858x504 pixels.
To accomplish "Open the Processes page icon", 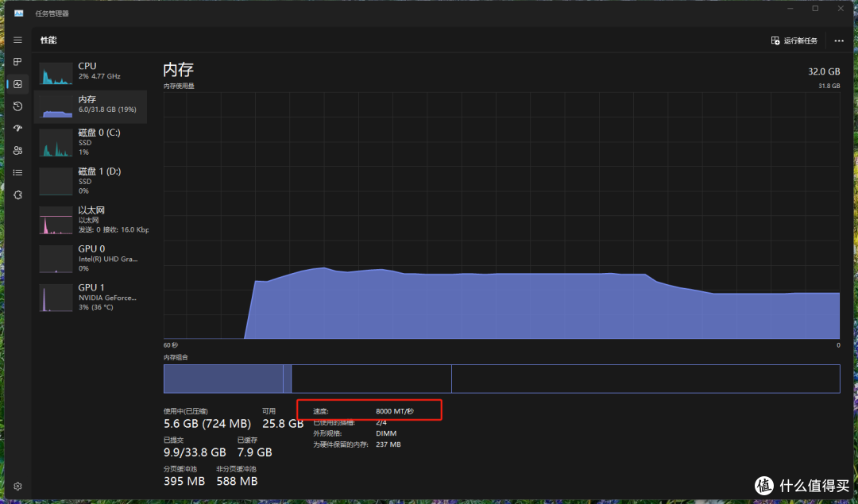I will 17,62.
